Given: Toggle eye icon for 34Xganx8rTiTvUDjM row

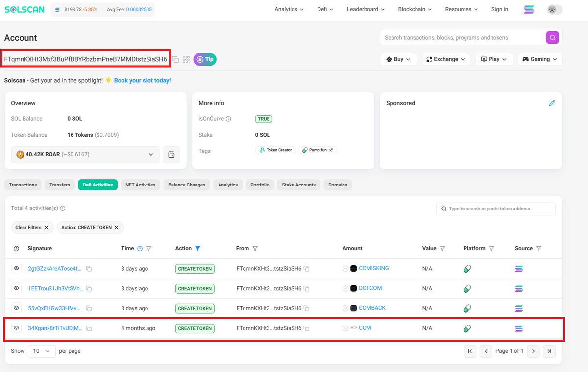Looking at the screenshot, I should pos(16,328).
